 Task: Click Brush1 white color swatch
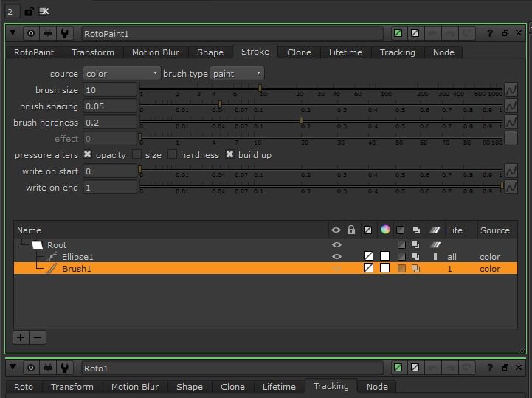[384, 268]
